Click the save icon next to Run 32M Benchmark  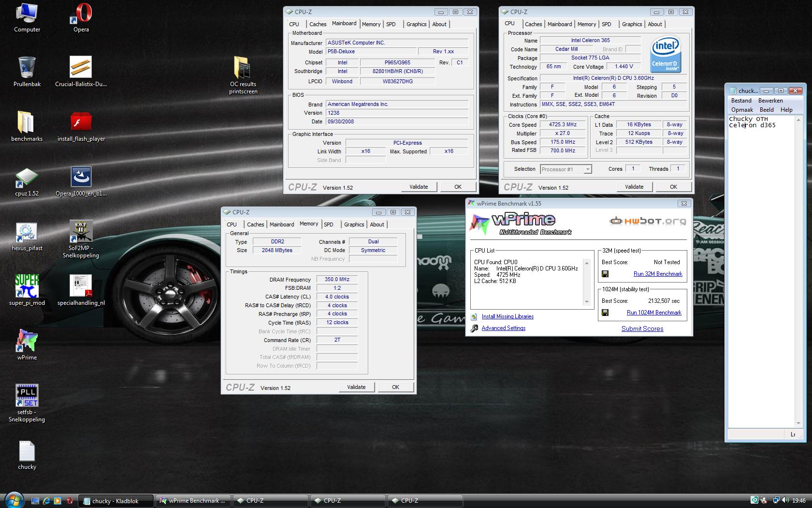pos(605,274)
